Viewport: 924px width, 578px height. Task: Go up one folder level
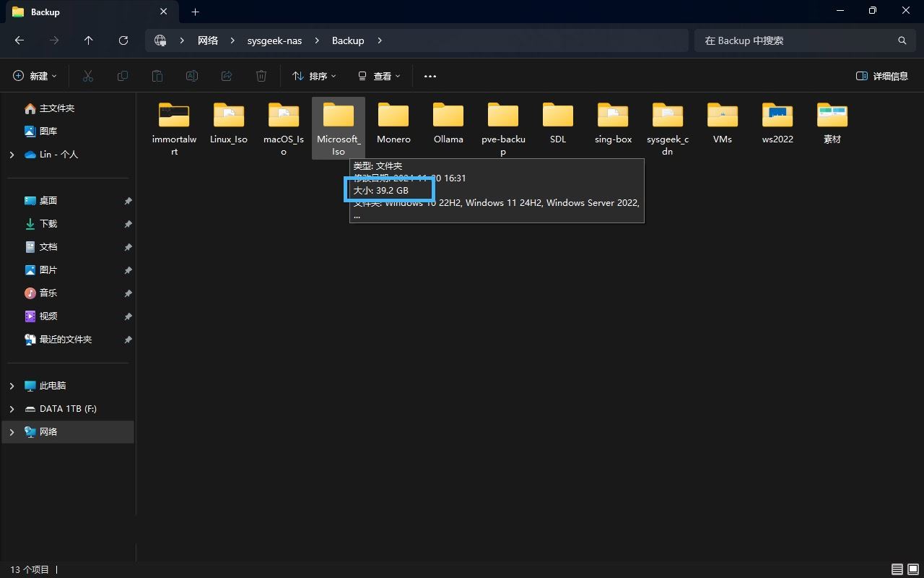pyautogui.click(x=89, y=40)
